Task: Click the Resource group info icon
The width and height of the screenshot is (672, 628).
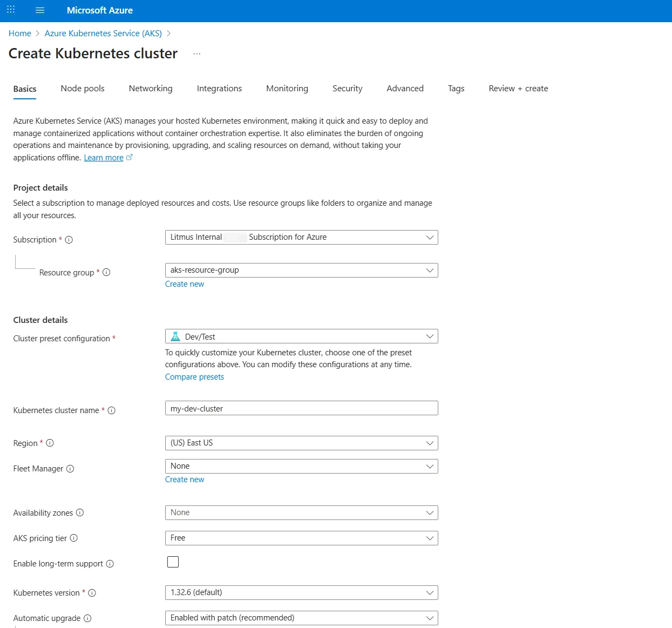Action: (x=106, y=272)
